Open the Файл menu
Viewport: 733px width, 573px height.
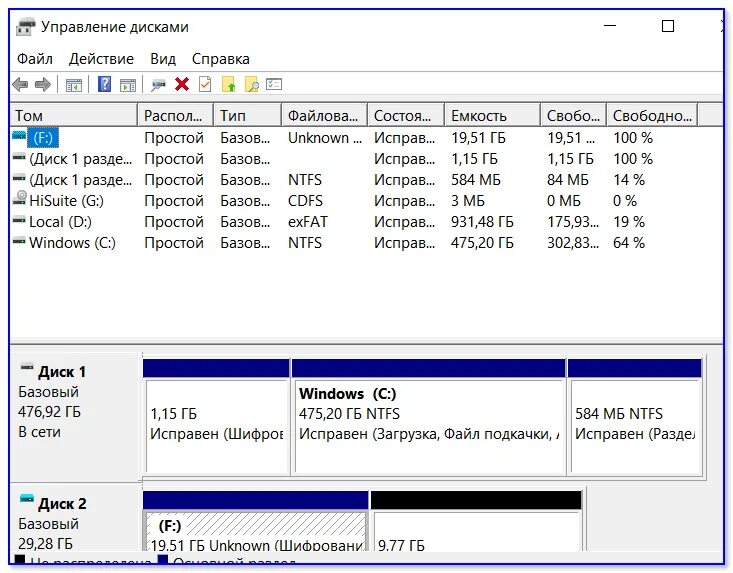coord(35,59)
